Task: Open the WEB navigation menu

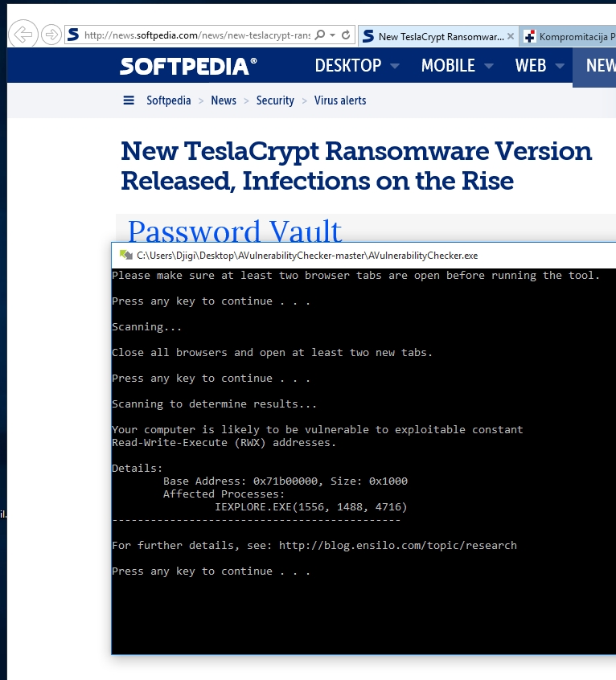Action: [x=531, y=66]
